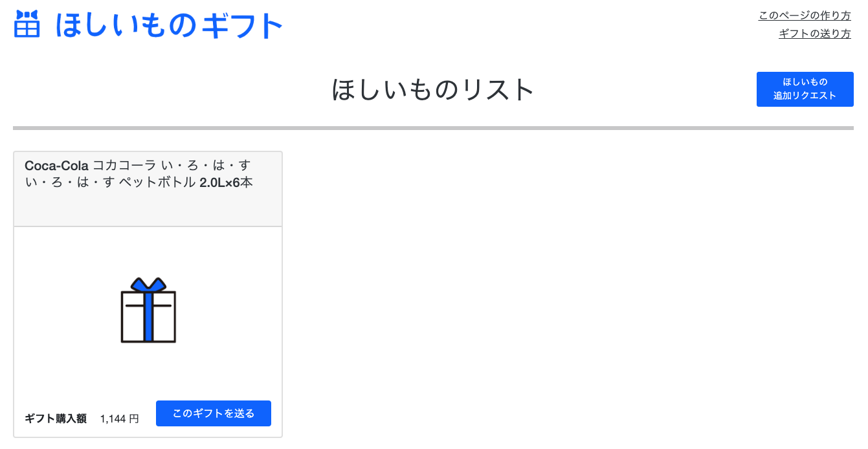868x449 pixels.
Task: Click the ほしいものリスト page heading
Action: click(x=433, y=90)
